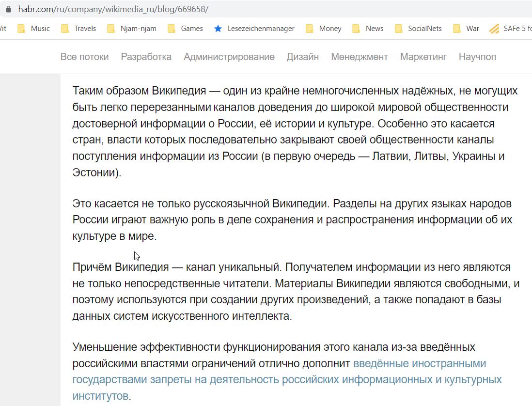Go to the Маркетинг section
Screen dimensions: 532x406
(x=423, y=57)
